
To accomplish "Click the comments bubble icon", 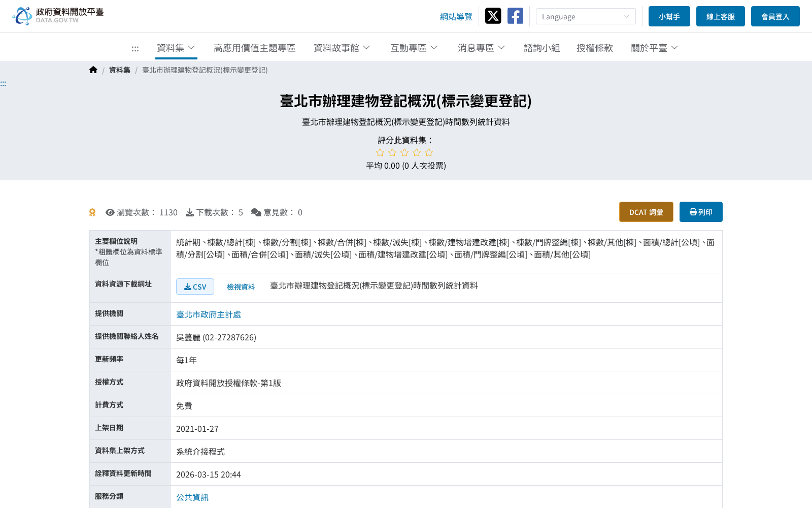I will click(256, 212).
